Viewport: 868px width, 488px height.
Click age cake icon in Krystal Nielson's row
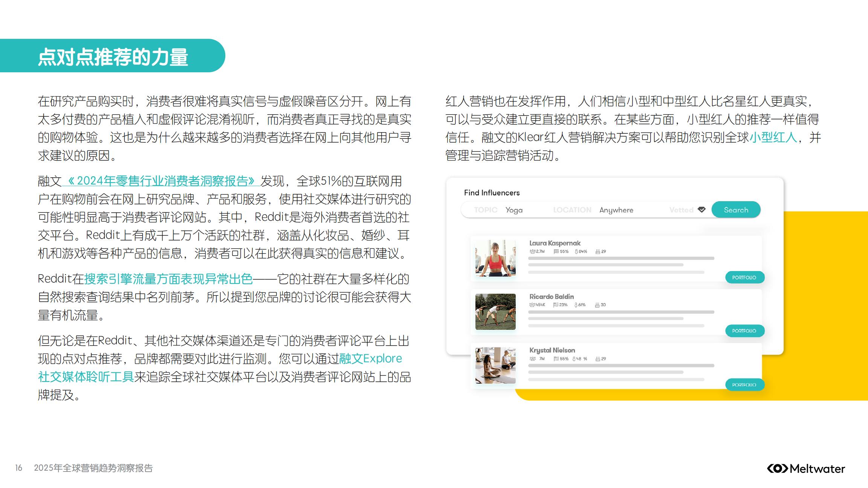point(598,359)
